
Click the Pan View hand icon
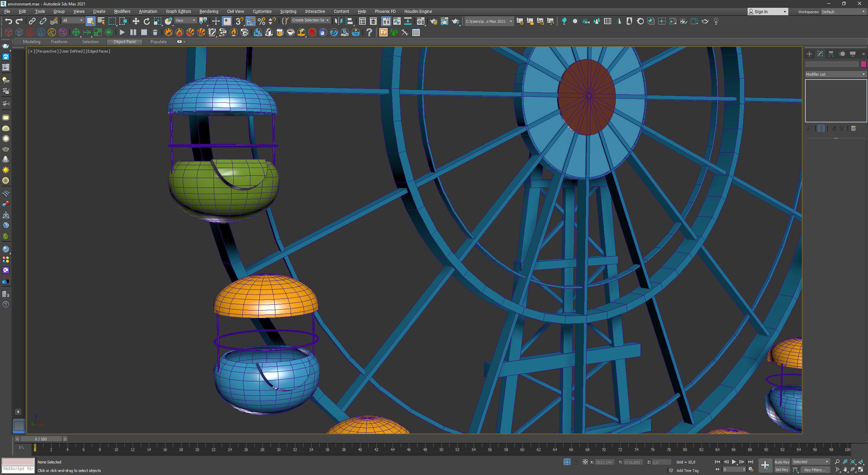coord(845,470)
